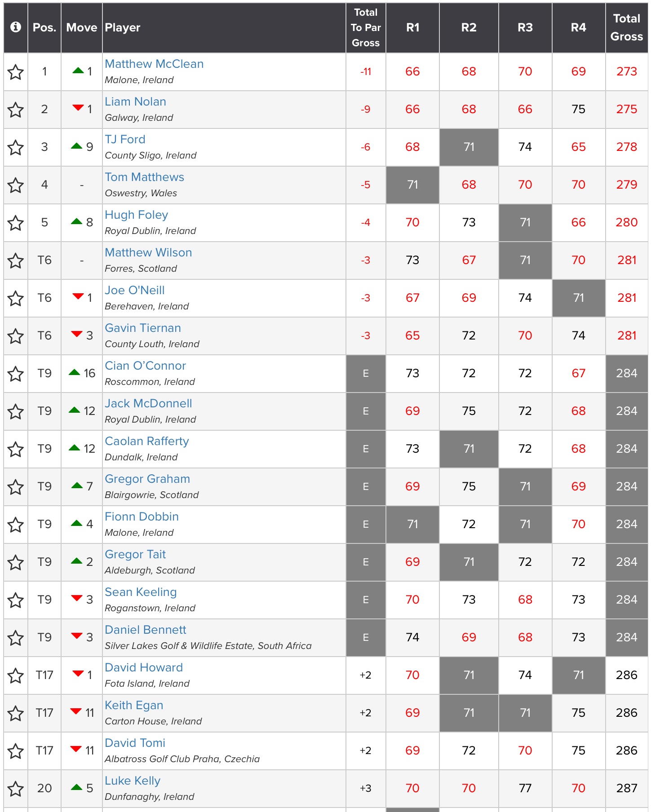Star Liam Nolan's leaderboard row
Image resolution: width=651 pixels, height=812 pixels.
[16, 110]
